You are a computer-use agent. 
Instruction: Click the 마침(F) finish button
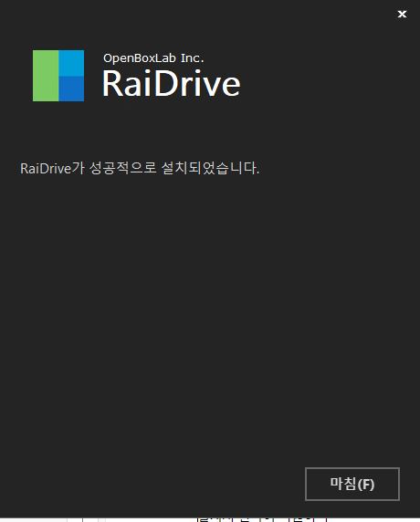pyautogui.click(x=352, y=484)
